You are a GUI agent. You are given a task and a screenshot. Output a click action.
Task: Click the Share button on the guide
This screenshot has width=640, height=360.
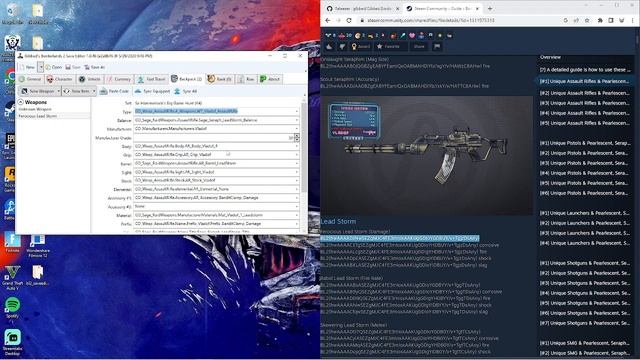pyautogui.click(x=419, y=47)
